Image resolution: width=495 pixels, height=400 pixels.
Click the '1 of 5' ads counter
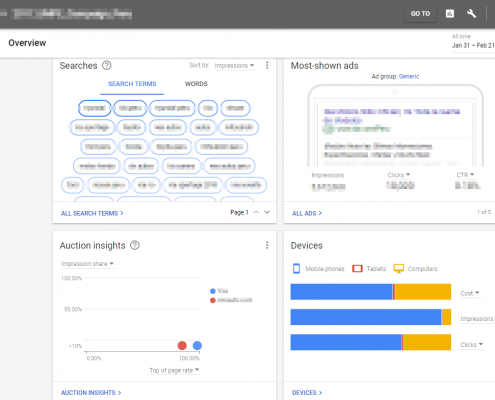tap(484, 212)
